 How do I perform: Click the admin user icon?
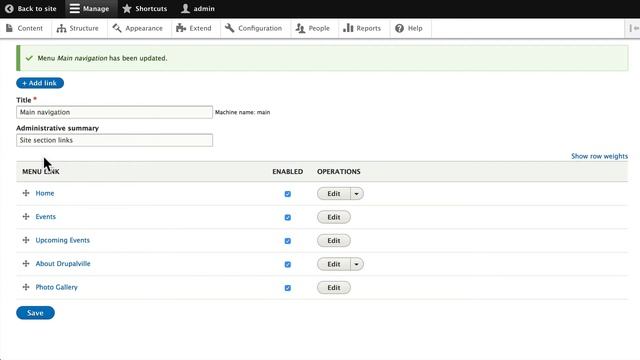pos(186,9)
